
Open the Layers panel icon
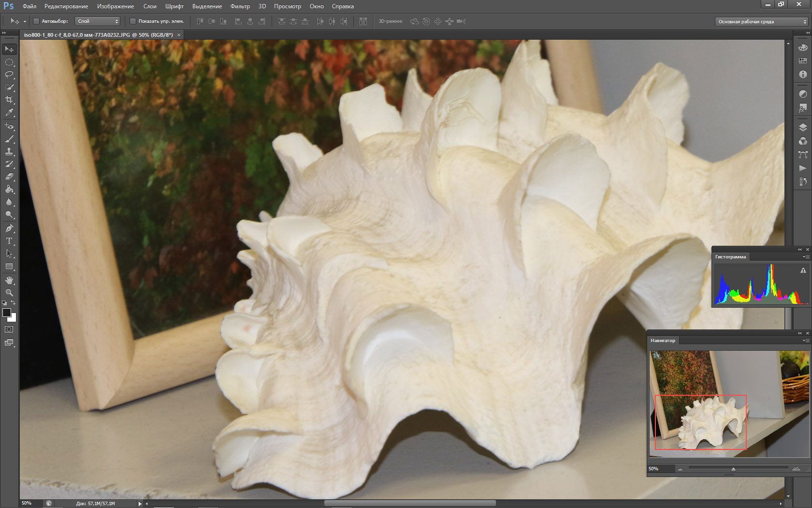pos(803,128)
